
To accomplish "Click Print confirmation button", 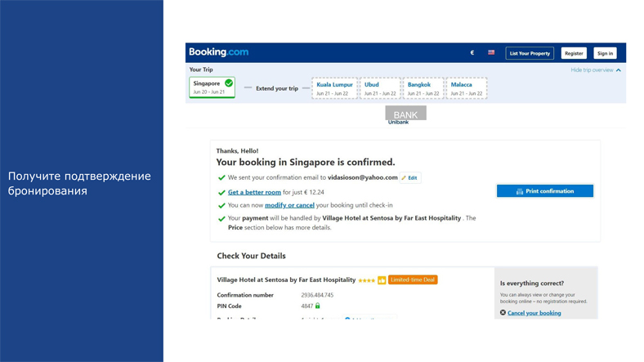I will pos(545,191).
